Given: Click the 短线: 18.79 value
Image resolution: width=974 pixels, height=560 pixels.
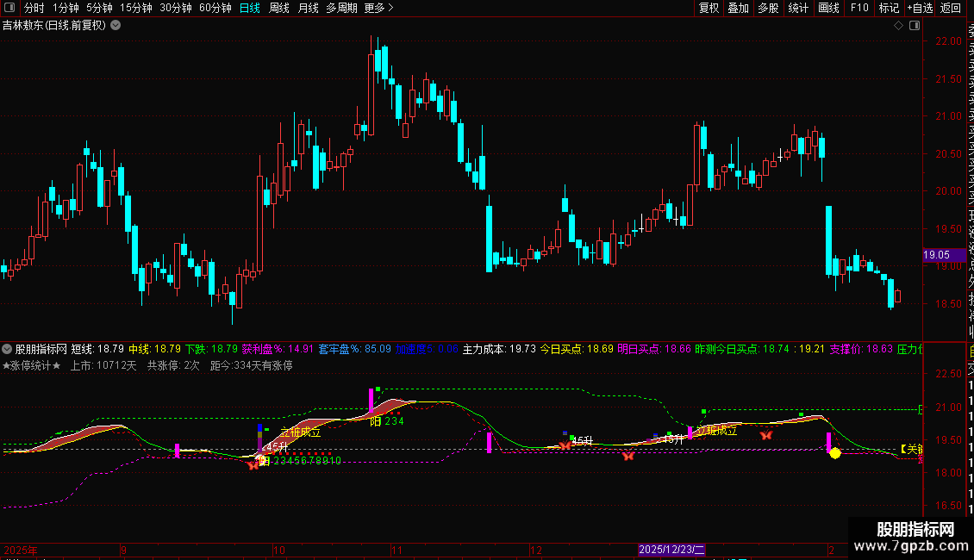Looking at the screenshot, I should [97, 349].
